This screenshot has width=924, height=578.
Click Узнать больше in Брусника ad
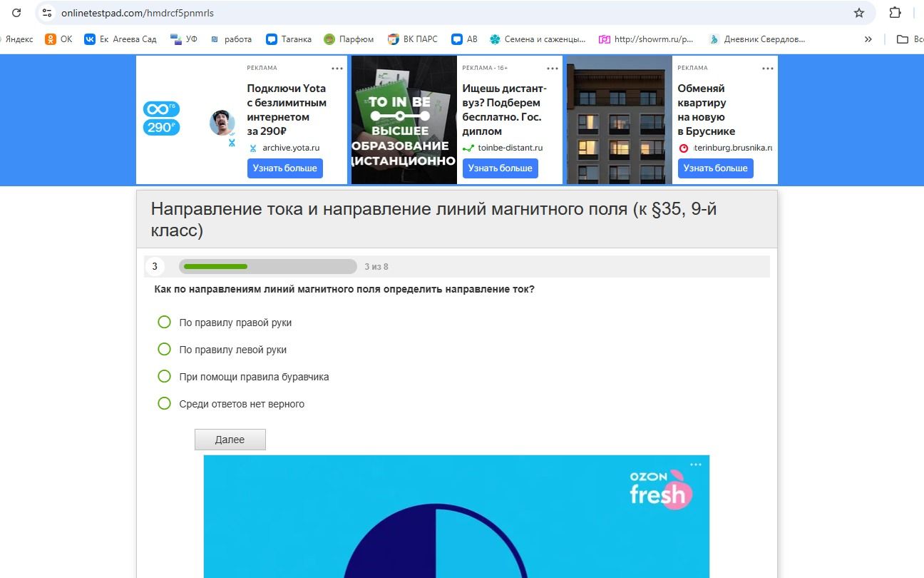[x=716, y=168]
